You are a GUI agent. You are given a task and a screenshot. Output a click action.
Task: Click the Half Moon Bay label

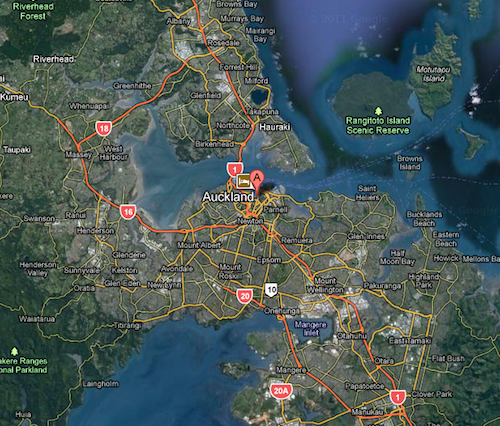tap(397, 257)
